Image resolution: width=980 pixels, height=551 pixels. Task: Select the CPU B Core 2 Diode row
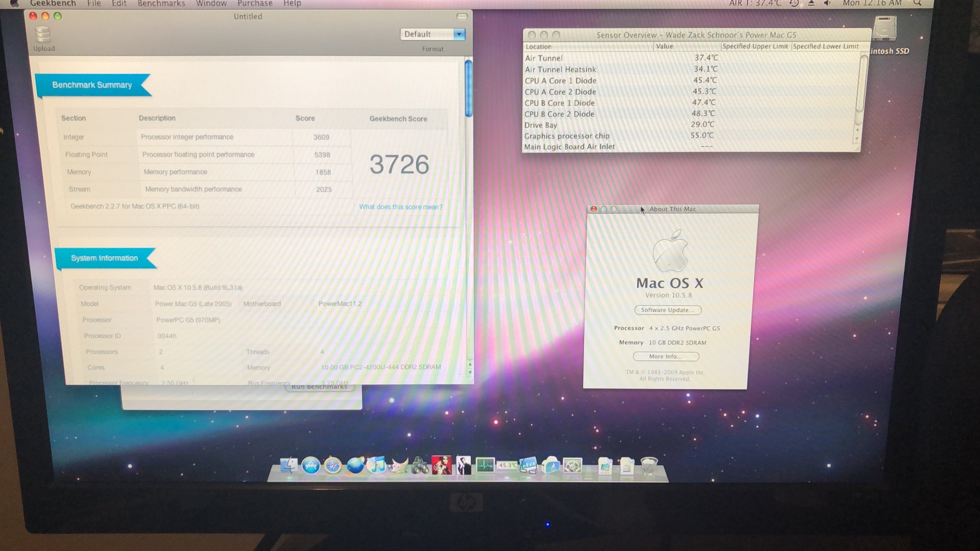[689, 114]
